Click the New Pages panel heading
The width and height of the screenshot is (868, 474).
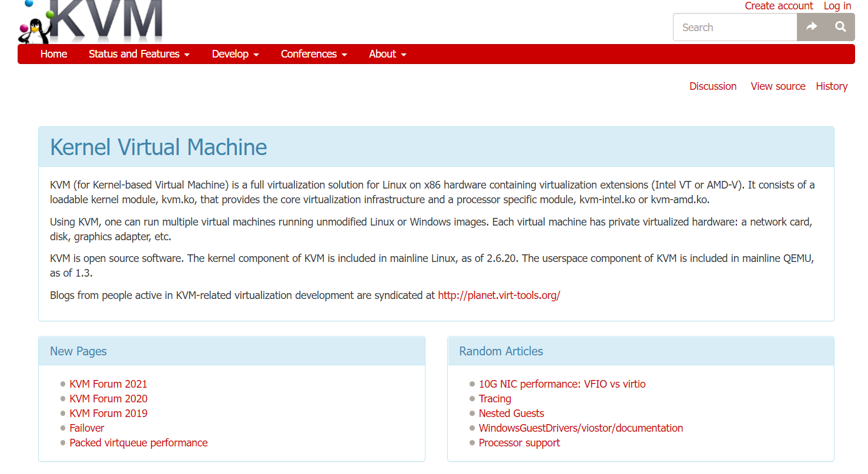pyautogui.click(x=78, y=351)
